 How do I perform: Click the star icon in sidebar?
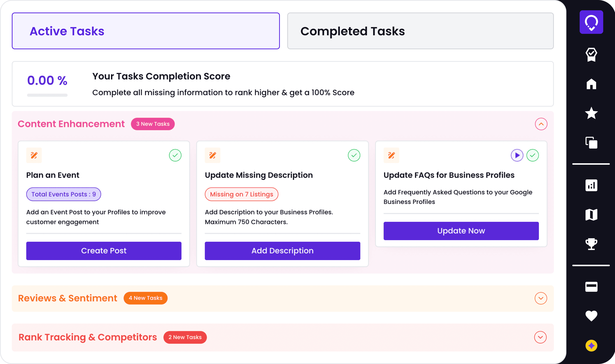pos(591,113)
